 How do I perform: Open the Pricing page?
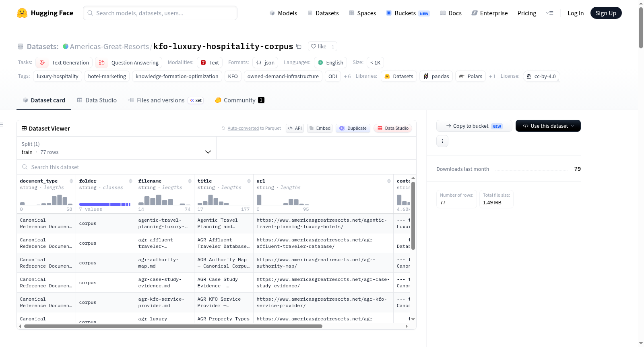tap(527, 13)
